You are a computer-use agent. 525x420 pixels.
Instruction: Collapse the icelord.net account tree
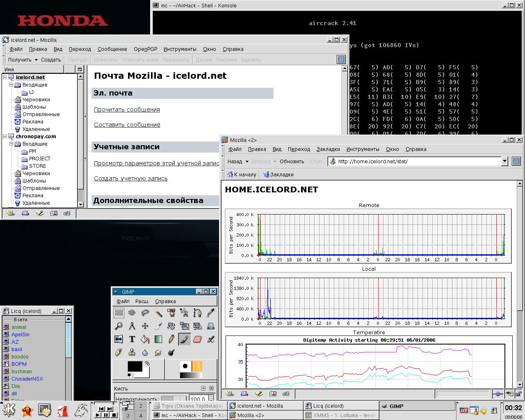pos(5,77)
